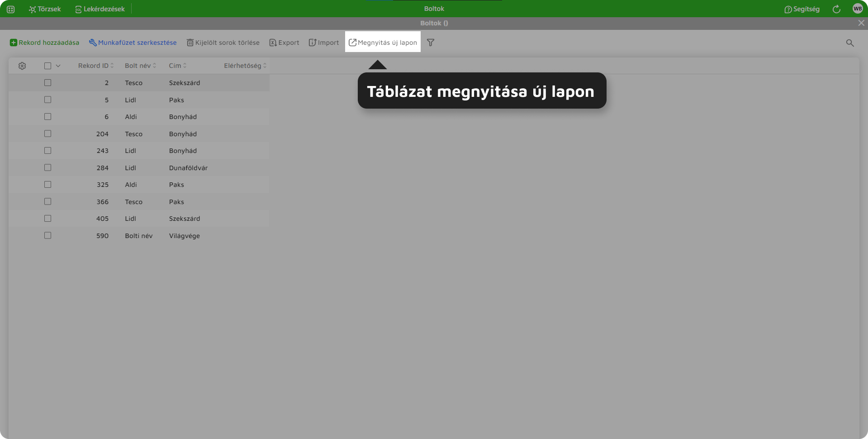Expand the selection dropdown chevron in header
This screenshot has width=868, height=439.
click(x=58, y=66)
